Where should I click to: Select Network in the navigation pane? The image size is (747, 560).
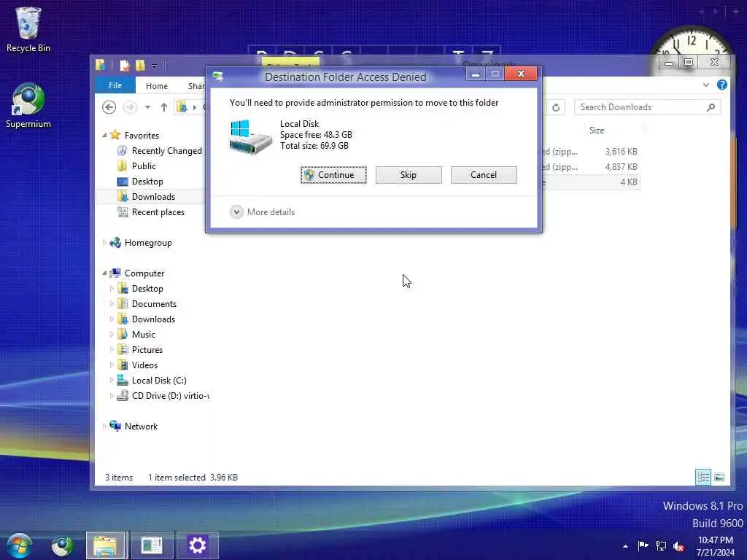pos(141,426)
